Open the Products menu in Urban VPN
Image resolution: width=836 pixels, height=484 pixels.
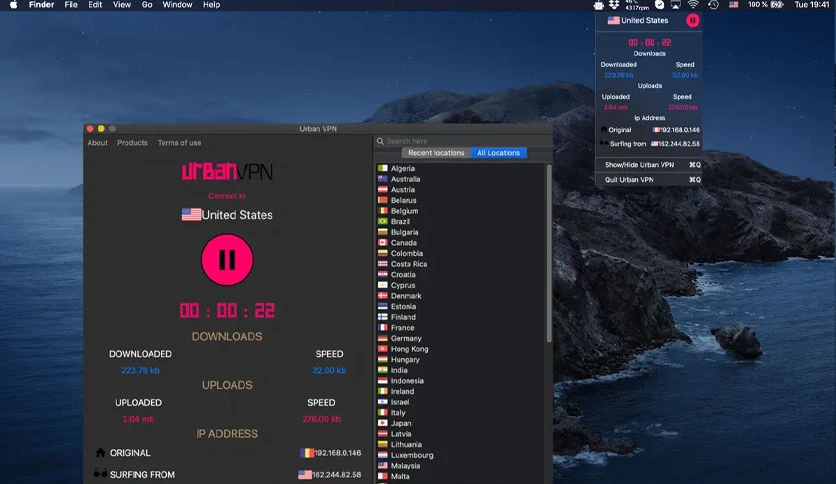pyautogui.click(x=132, y=143)
